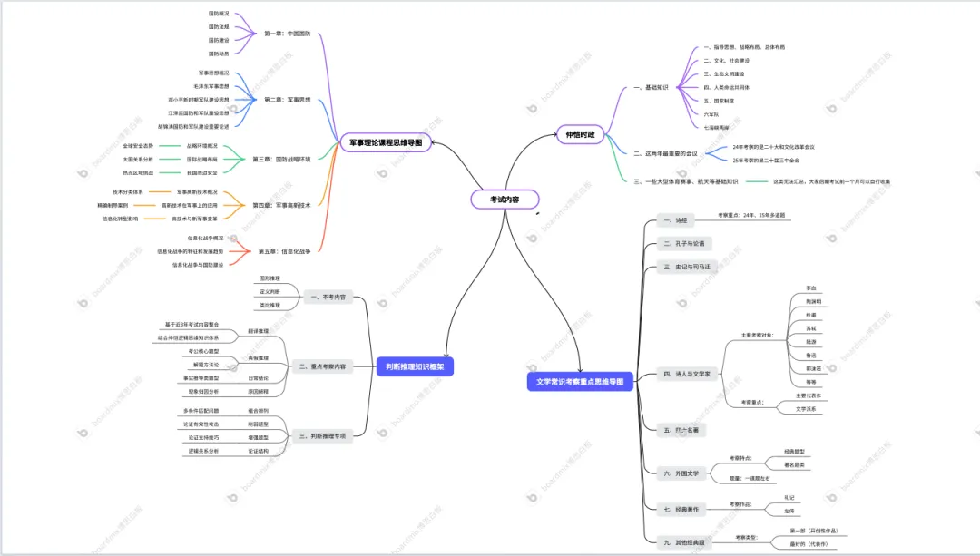Select the gray node 二、孔子与论语

pos(684,244)
